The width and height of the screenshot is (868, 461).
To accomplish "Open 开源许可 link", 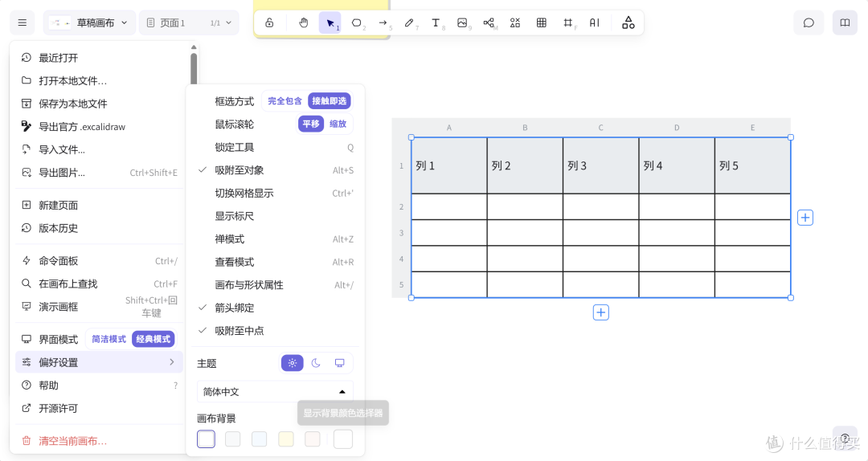I will [x=99, y=409].
